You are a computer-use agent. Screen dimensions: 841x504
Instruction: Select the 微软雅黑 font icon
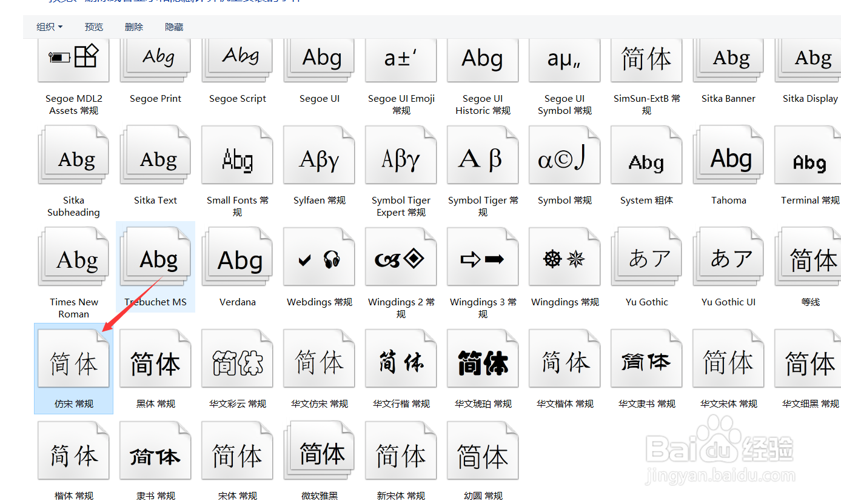click(319, 450)
